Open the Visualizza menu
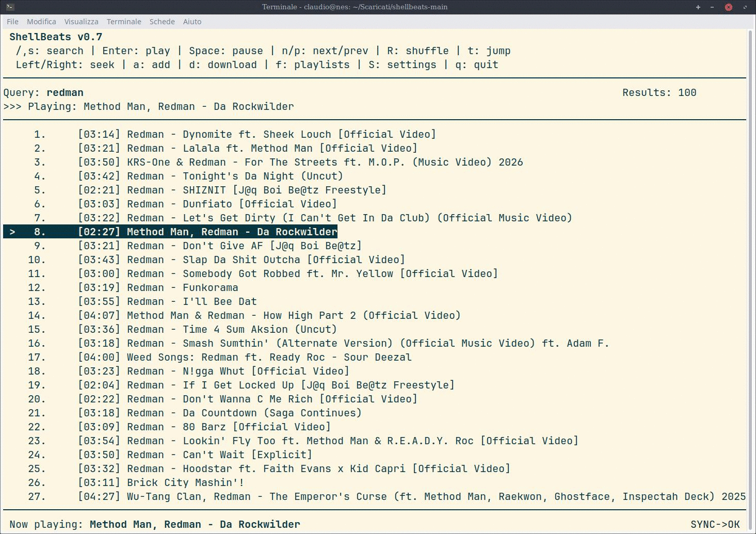 (81, 22)
